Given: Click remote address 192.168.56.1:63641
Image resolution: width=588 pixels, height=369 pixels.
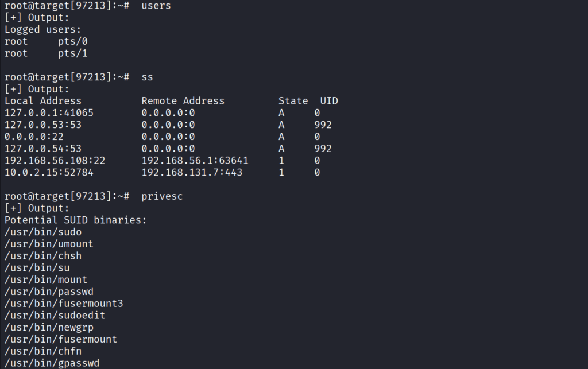Looking at the screenshot, I should [x=195, y=161].
